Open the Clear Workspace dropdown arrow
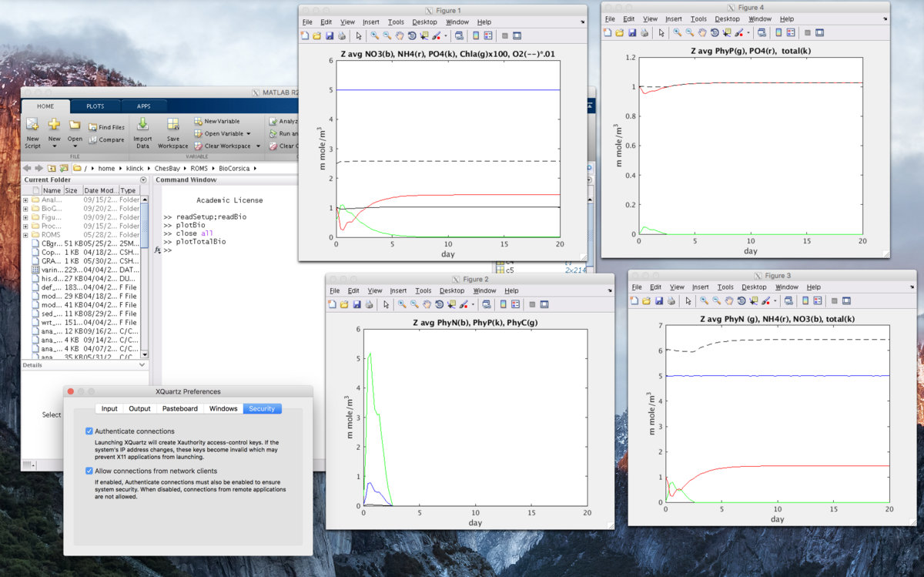This screenshot has height=577, width=924. click(258, 146)
